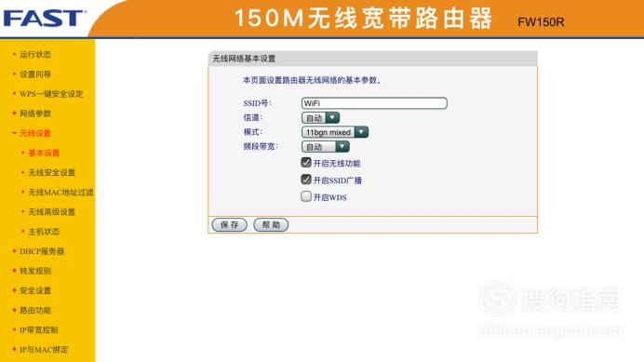Image resolution: width=644 pixels, height=362 pixels.
Task: Expand 安全设置 menu
Action: tap(35, 290)
